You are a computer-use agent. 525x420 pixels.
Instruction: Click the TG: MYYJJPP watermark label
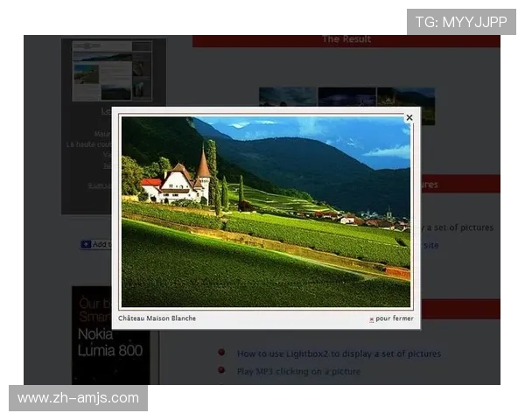(x=461, y=22)
